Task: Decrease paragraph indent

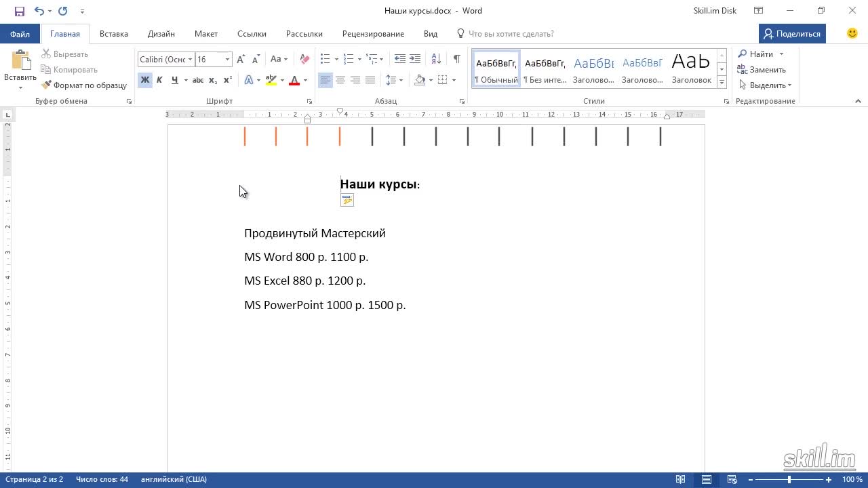Action: click(400, 60)
